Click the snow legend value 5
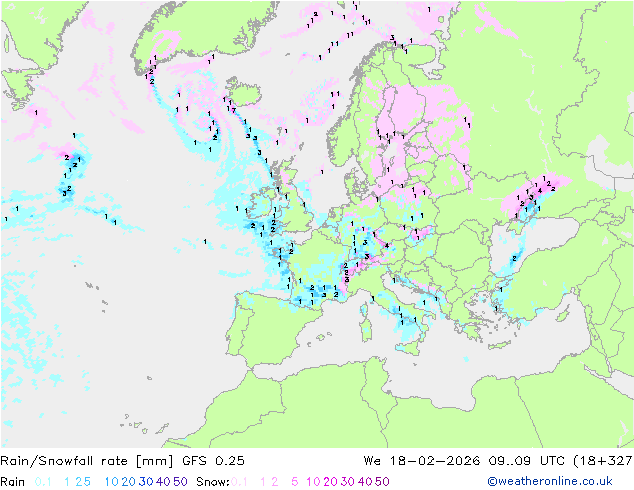634x490 pixels. tap(295, 482)
